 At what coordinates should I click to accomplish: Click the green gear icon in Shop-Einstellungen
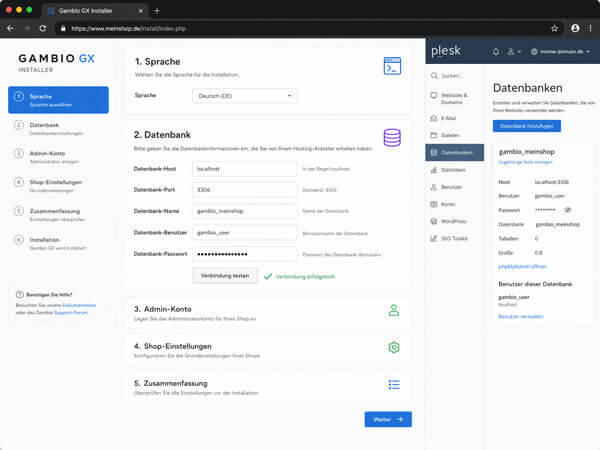[x=394, y=347]
